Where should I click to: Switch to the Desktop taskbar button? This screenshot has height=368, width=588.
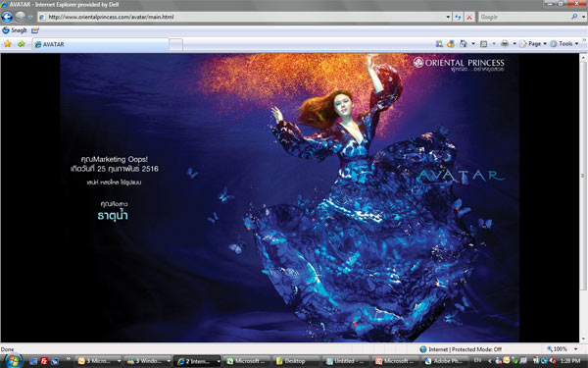(297, 361)
